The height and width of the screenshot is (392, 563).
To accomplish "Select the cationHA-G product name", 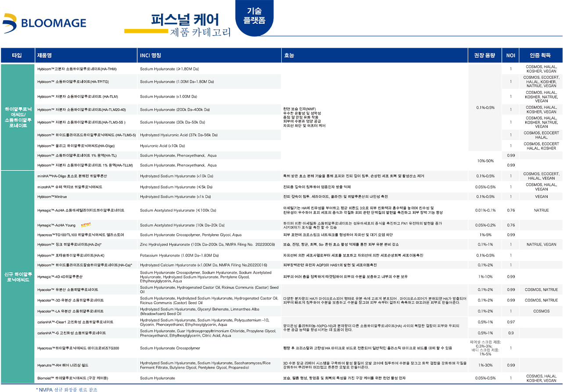I will tap(72, 333).
